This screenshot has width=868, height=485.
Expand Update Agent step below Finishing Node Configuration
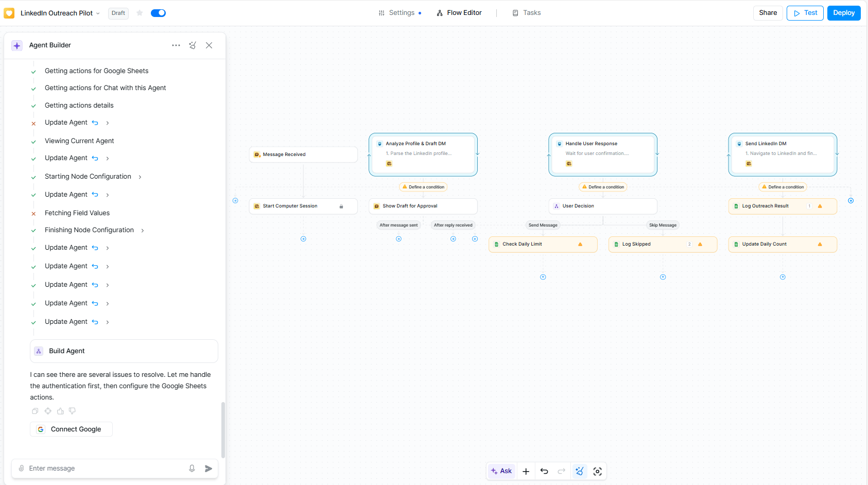point(108,248)
